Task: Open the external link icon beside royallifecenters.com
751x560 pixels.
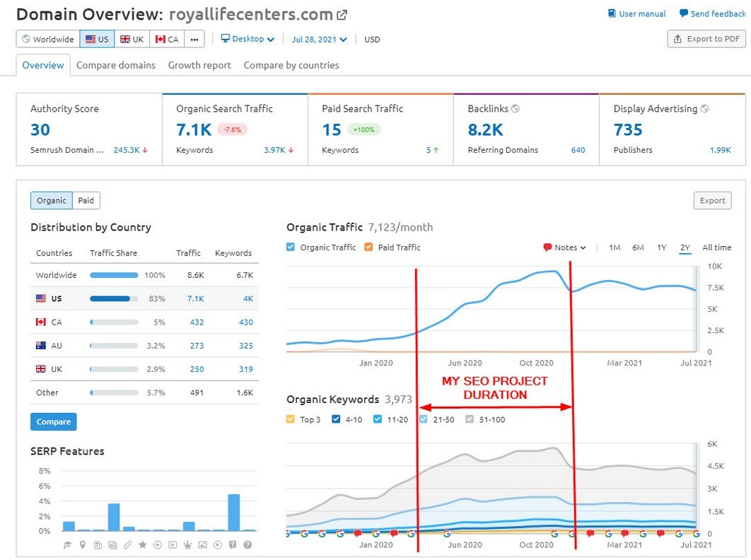Action: pyautogui.click(x=342, y=15)
